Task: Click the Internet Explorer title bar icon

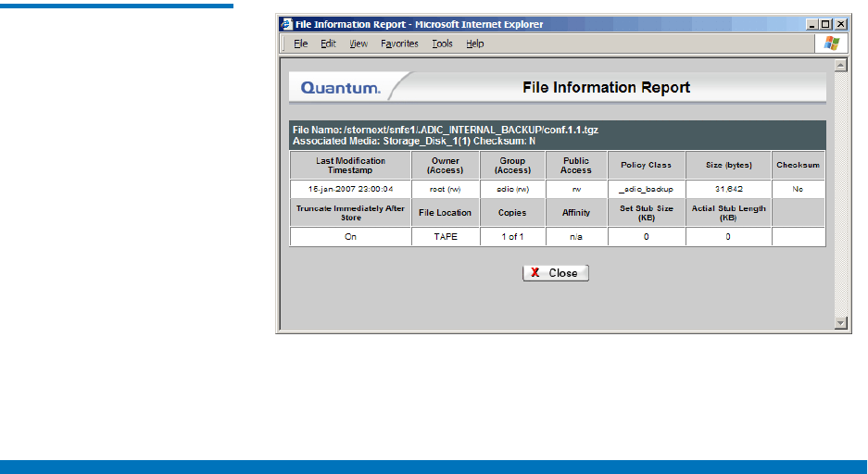Action: pyautogui.click(x=286, y=24)
